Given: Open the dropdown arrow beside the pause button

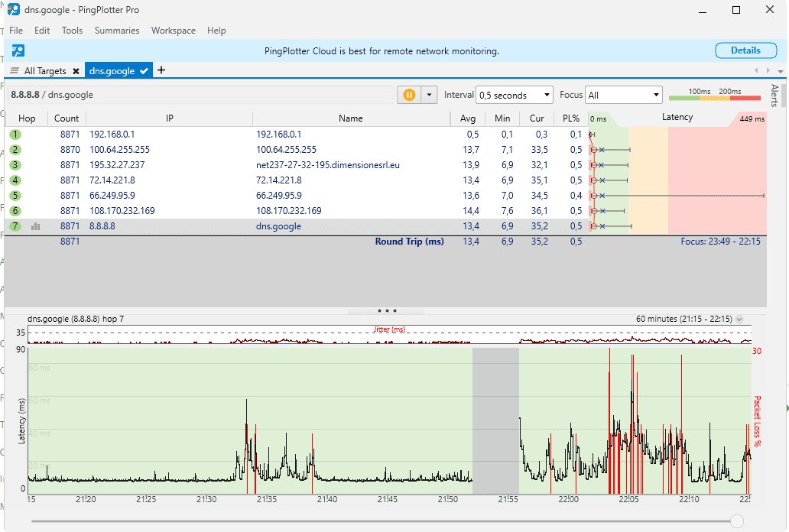Looking at the screenshot, I should coord(429,95).
